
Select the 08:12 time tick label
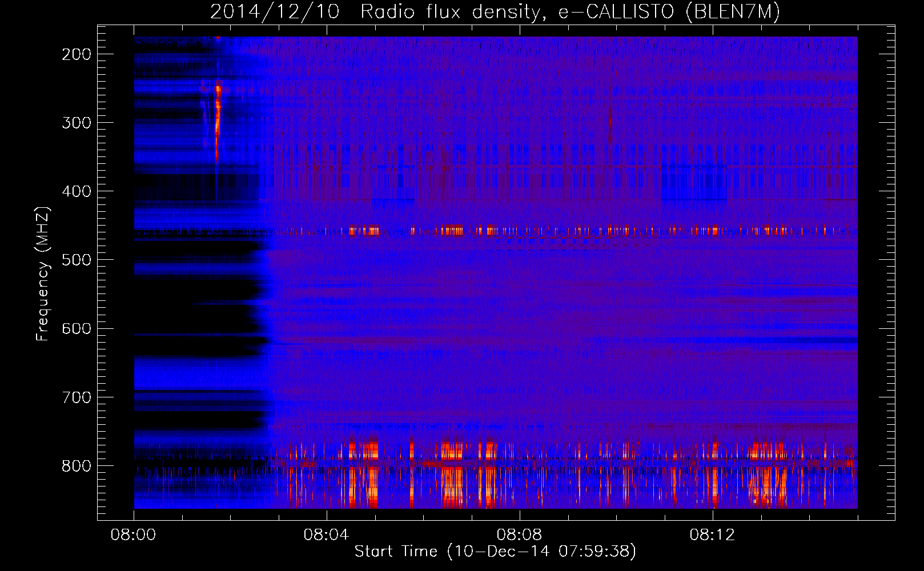[x=713, y=535]
